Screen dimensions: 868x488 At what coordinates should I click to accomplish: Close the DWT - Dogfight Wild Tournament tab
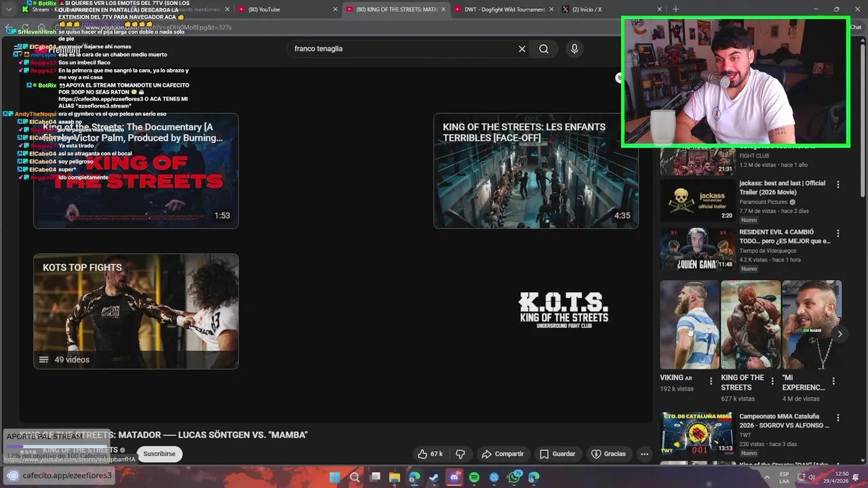pyautogui.click(x=551, y=9)
